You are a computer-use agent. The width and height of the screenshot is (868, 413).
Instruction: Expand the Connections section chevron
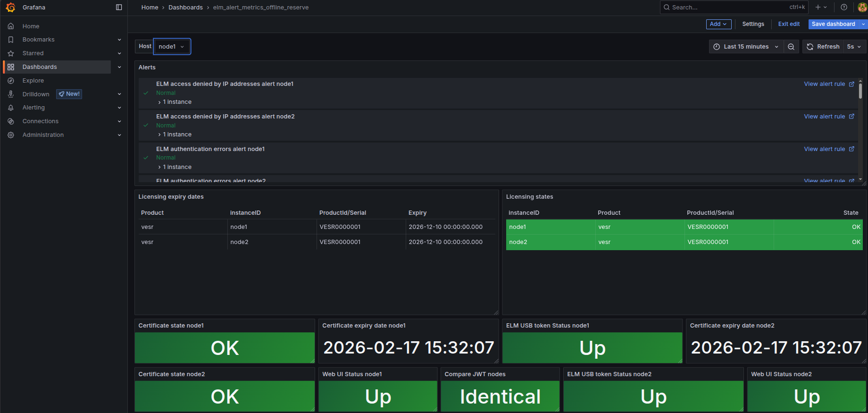(119, 121)
